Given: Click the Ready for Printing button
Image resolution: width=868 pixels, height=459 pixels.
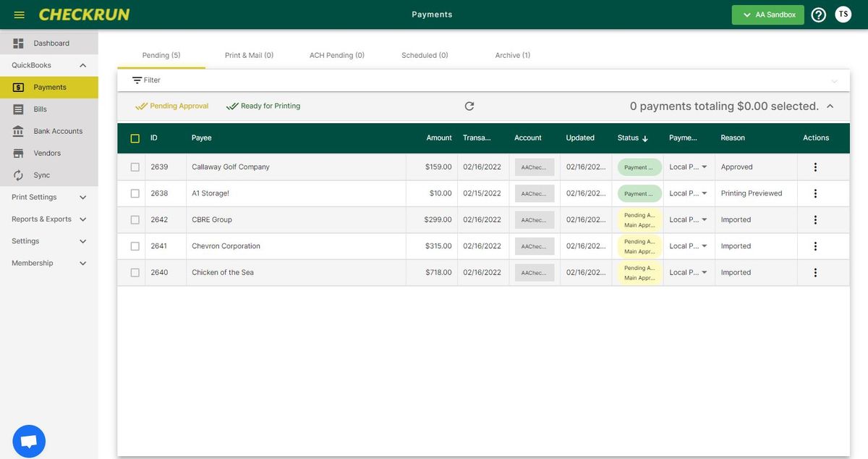Looking at the screenshot, I should point(263,106).
